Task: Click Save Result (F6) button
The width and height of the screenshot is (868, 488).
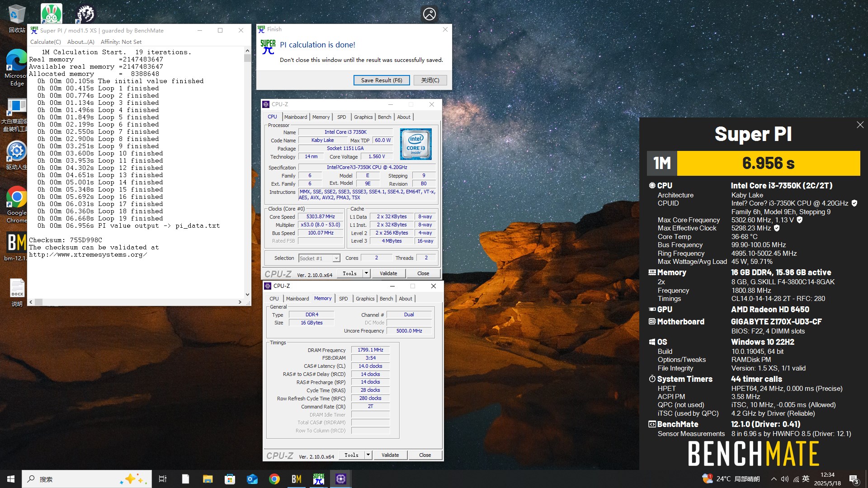Action: [x=382, y=80]
